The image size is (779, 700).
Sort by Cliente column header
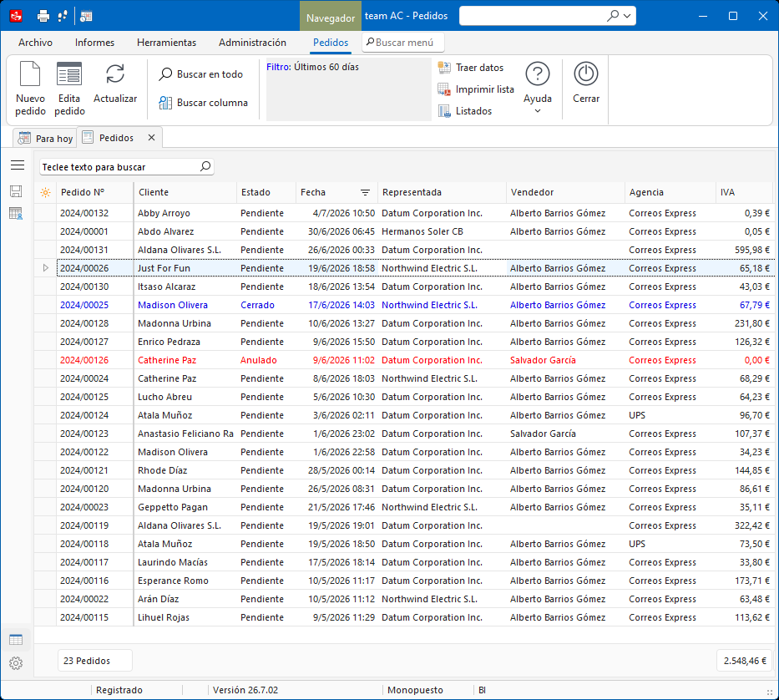click(185, 192)
